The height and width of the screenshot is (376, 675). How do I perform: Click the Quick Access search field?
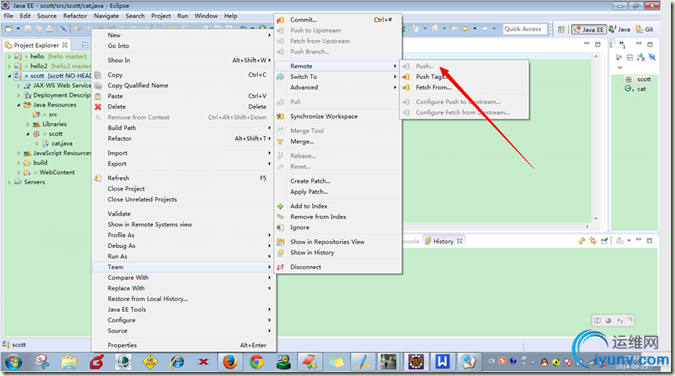click(x=525, y=29)
